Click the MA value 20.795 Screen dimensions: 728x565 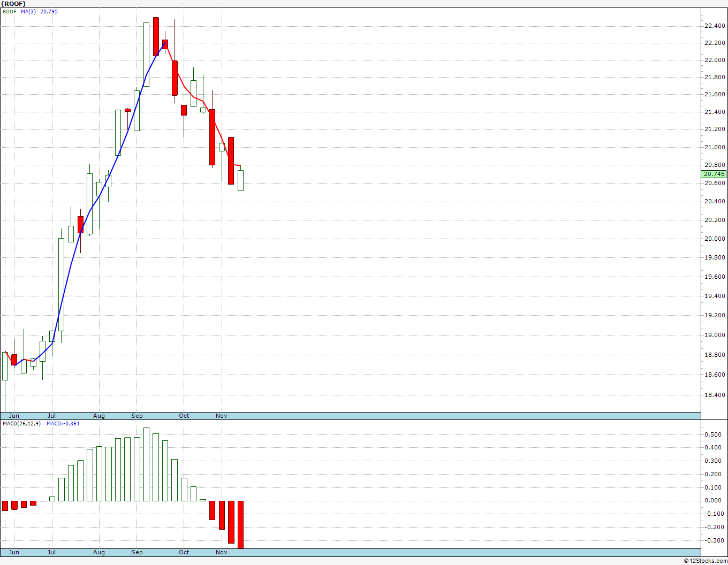pos(49,11)
